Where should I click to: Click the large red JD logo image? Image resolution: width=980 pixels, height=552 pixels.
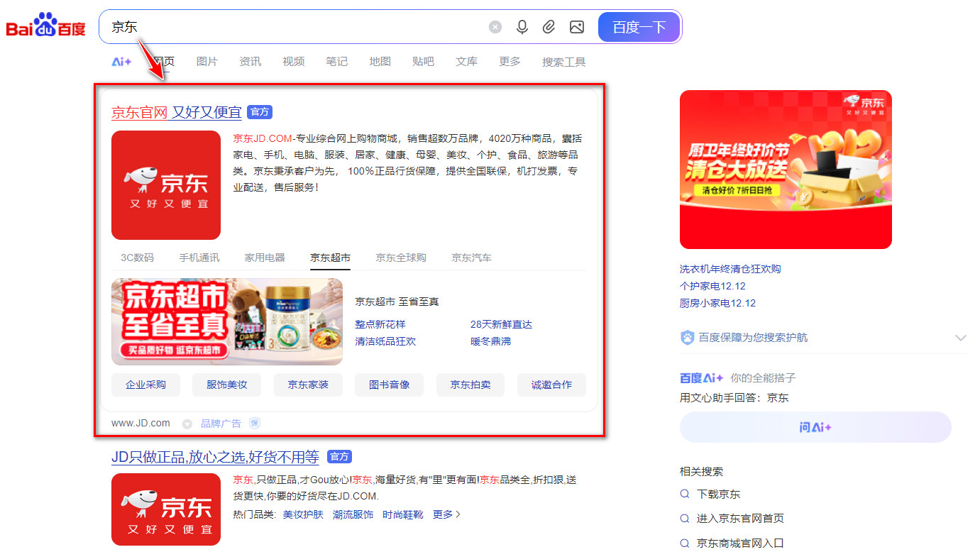[x=166, y=185]
